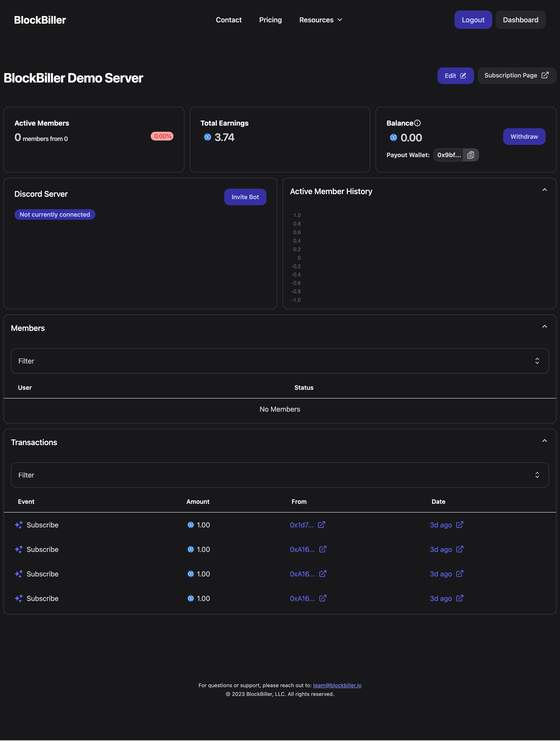Copy the payout wallet address

(x=471, y=155)
